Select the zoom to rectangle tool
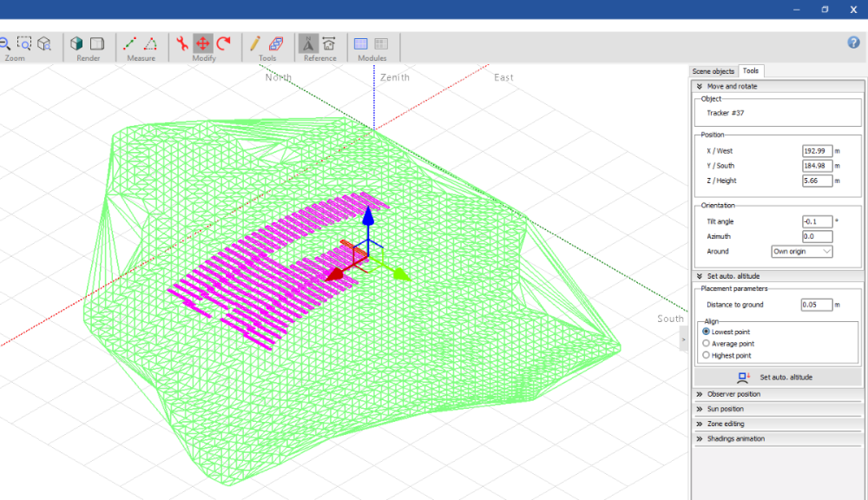Screen dimensions: 868x500 (24, 43)
